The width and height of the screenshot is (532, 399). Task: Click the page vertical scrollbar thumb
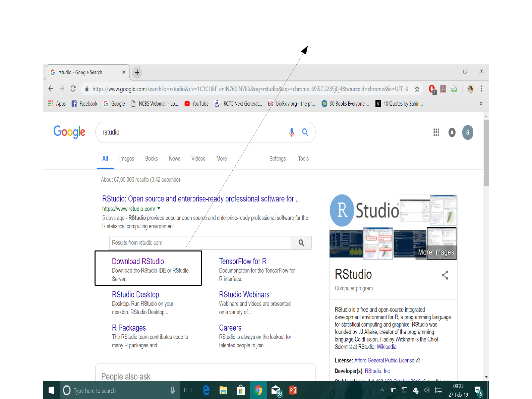point(486,153)
